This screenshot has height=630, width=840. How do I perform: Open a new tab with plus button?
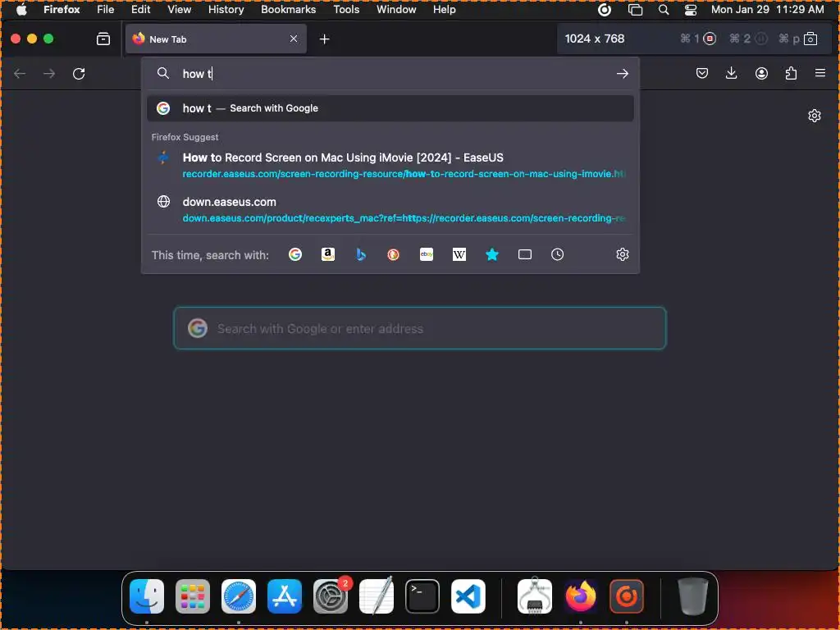pos(324,39)
